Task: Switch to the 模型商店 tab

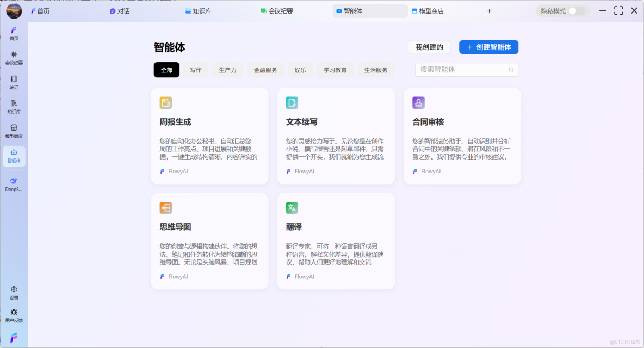Action: (x=429, y=10)
